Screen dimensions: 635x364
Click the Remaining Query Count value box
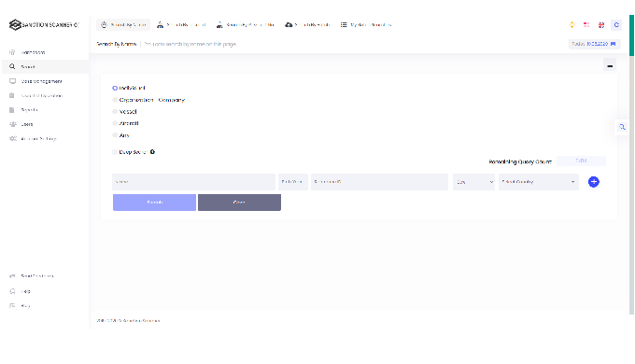[x=581, y=161]
